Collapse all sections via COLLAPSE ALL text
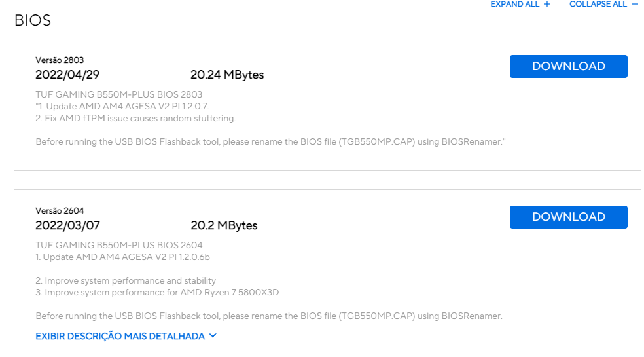This screenshot has width=644, height=357. (x=598, y=4)
